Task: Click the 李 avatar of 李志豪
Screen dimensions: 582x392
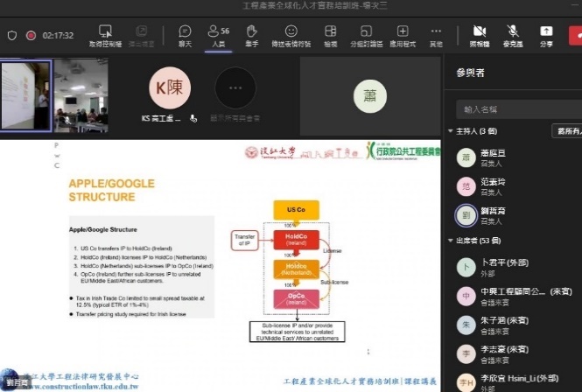Action: click(466, 354)
